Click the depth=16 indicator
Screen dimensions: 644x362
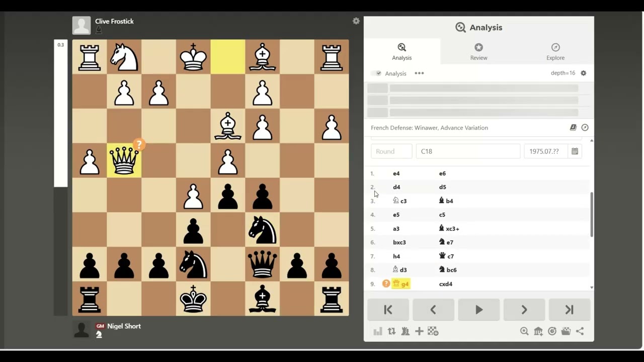[x=563, y=73]
